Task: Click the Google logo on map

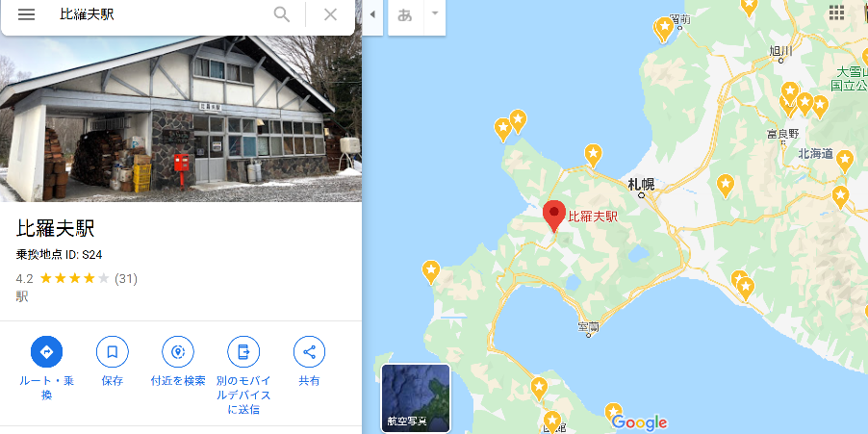Action: coord(639,422)
